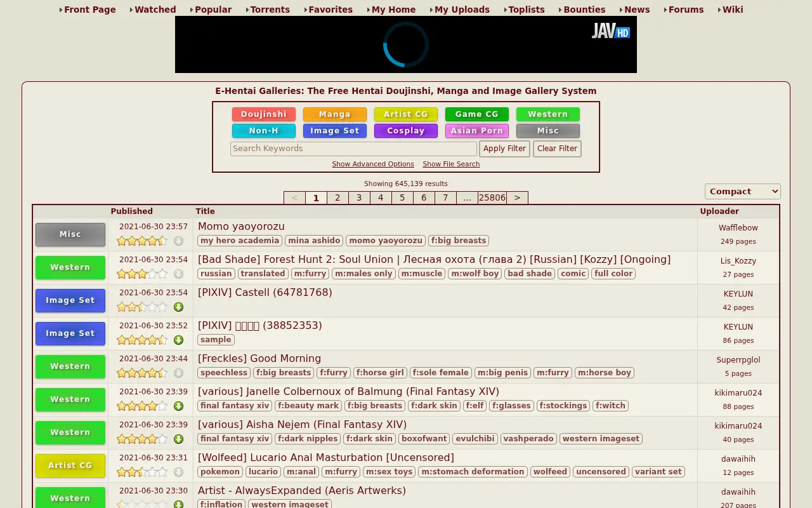Click the 'full color' tag

613,274
